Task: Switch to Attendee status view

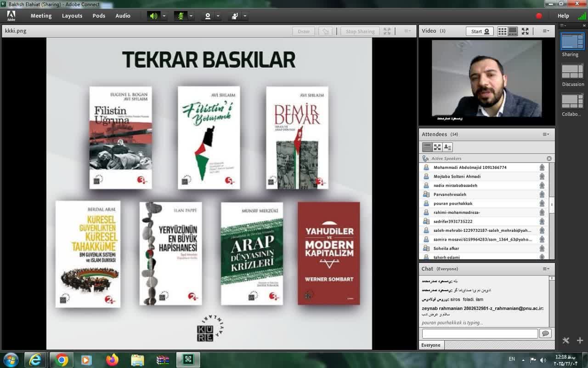Action: click(x=447, y=147)
